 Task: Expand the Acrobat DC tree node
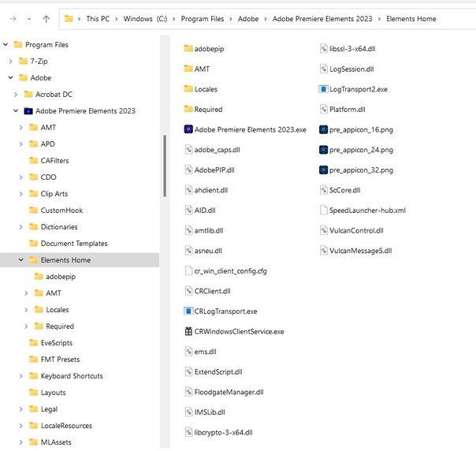point(16,95)
